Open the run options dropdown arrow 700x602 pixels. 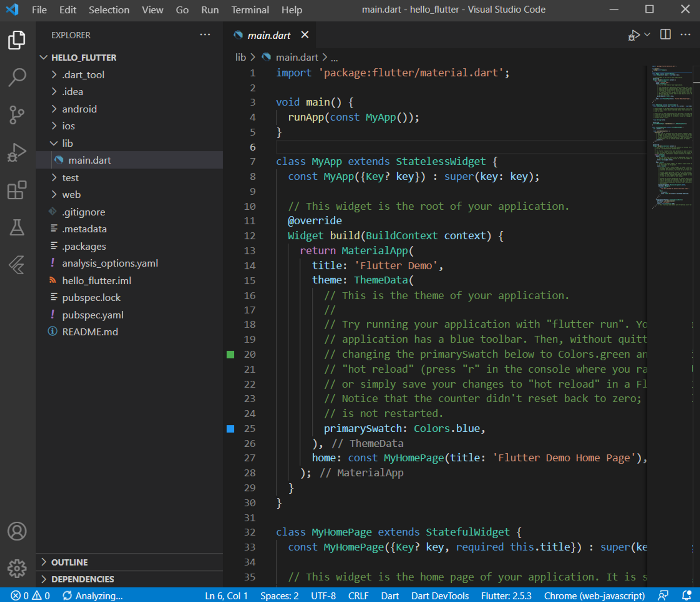tap(647, 35)
